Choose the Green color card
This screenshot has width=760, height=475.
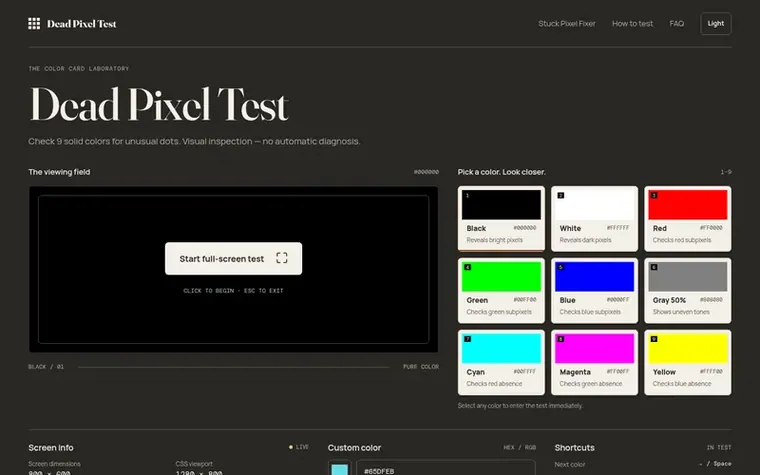pyautogui.click(x=501, y=290)
